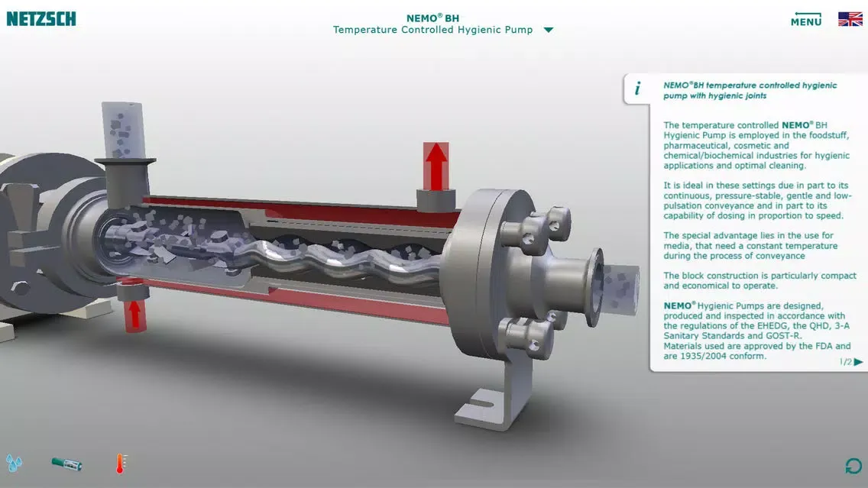Screen dimensions: 868x488
Task: Select the water droplets media icon
Action: (x=14, y=463)
